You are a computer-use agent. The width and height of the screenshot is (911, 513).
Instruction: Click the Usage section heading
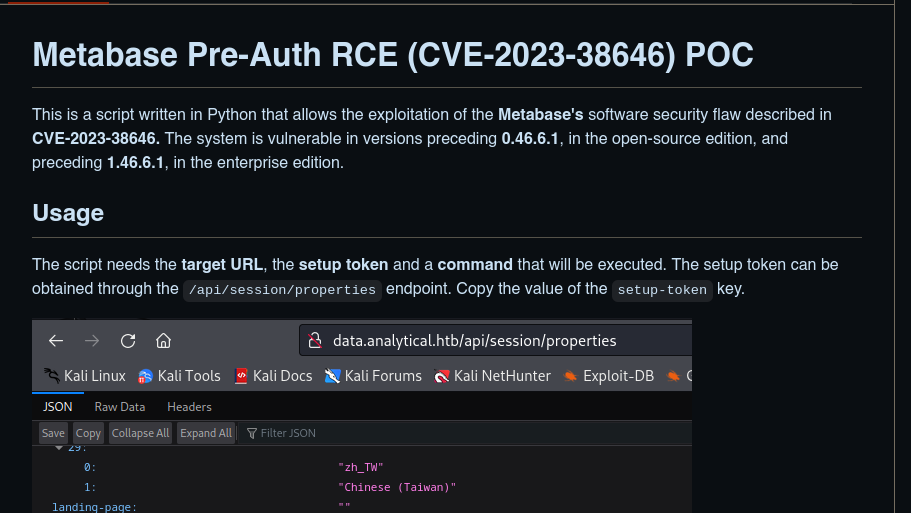(x=68, y=213)
